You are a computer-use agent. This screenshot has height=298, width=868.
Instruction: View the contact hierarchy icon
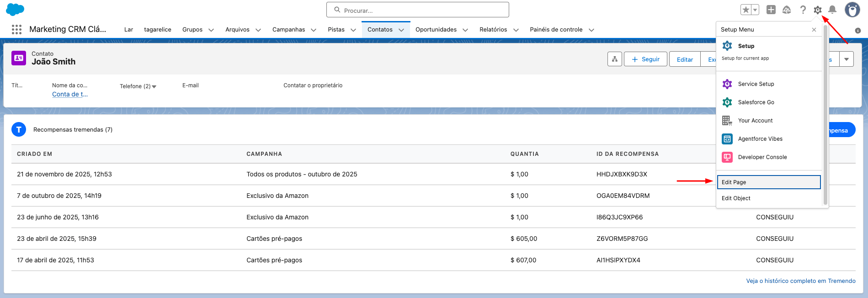coord(615,59)
